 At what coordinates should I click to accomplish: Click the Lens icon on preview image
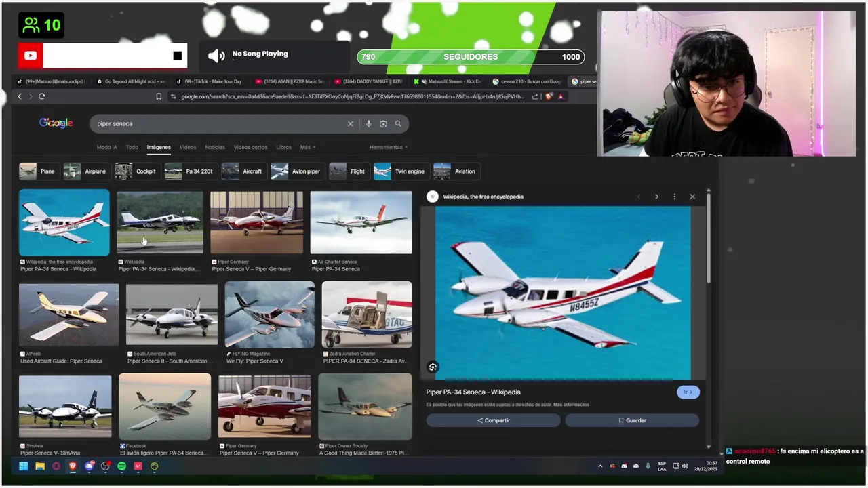[x=433, y=367]
